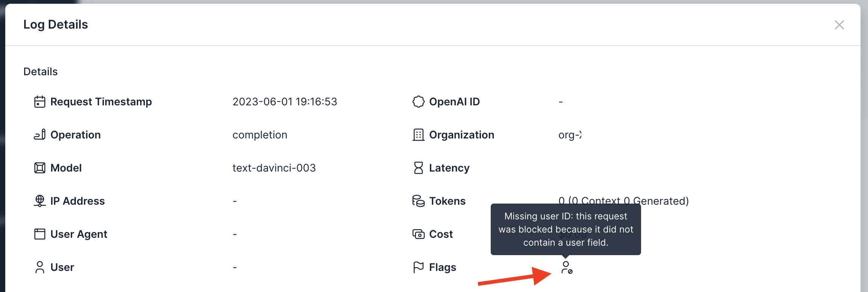The height and width of the screenshot is (292, 868).
Task: Click the OpenAI ID label
Action: (455, 102)
